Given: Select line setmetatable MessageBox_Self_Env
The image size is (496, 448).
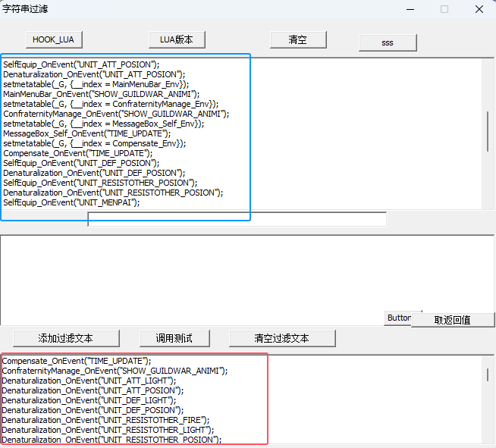Looking at the screenshot, I should [104, 124].
